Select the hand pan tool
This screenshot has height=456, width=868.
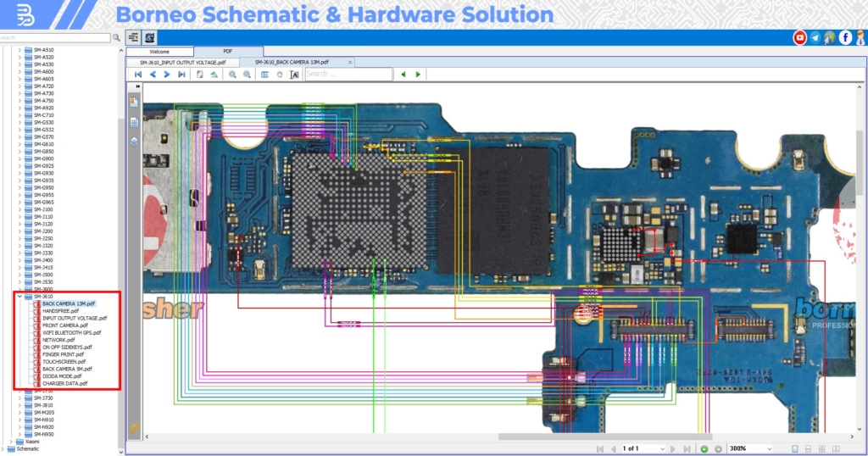(280, 74)
